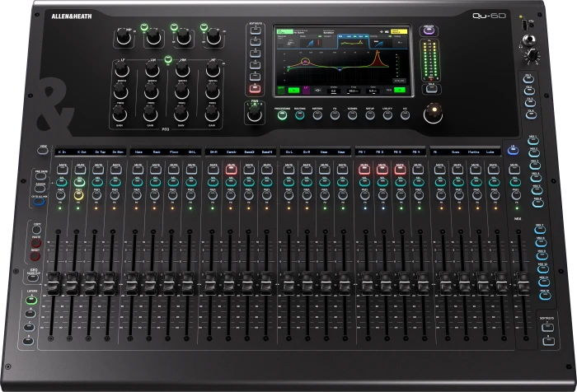Push the lower-right SoftKey 8
This screenshot has width=577, height=392.
[549, 341]
